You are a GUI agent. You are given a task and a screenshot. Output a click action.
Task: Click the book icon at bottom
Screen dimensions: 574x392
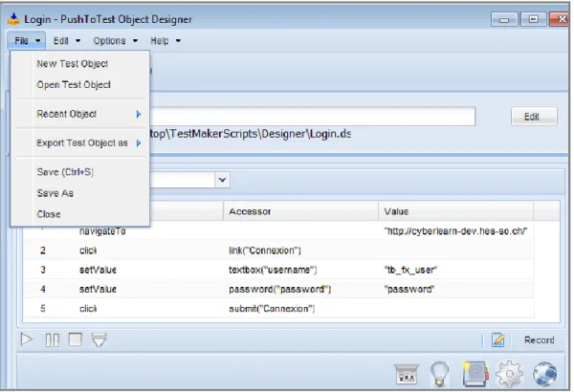click(475, 374)
